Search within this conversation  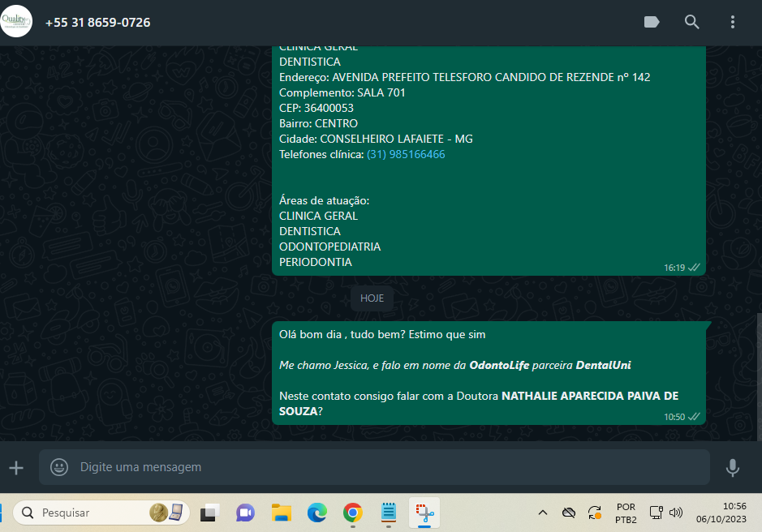coord(691,22)
